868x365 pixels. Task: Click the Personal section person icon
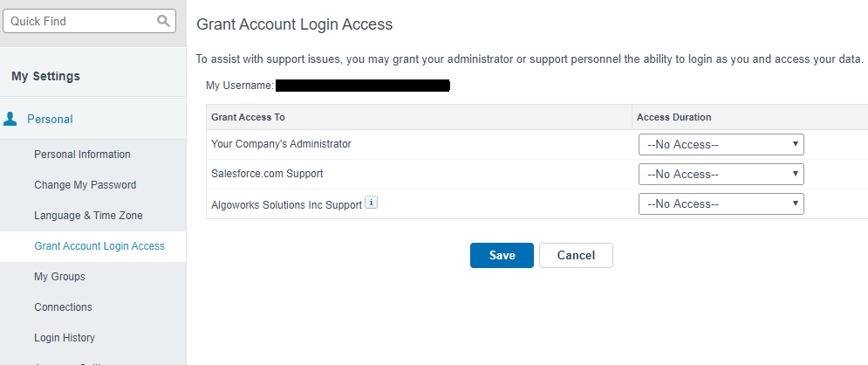pos(10,119)
